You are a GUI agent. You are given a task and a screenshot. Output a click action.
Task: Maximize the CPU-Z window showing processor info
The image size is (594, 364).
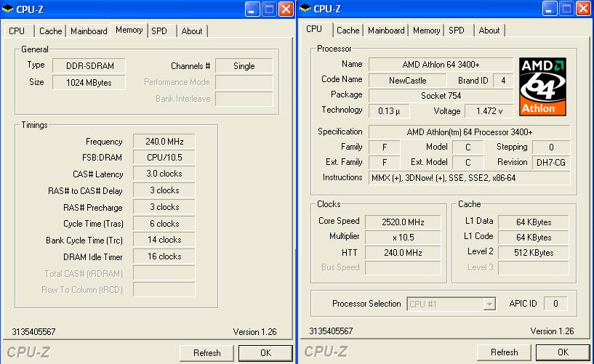click(x=566, y=9)
